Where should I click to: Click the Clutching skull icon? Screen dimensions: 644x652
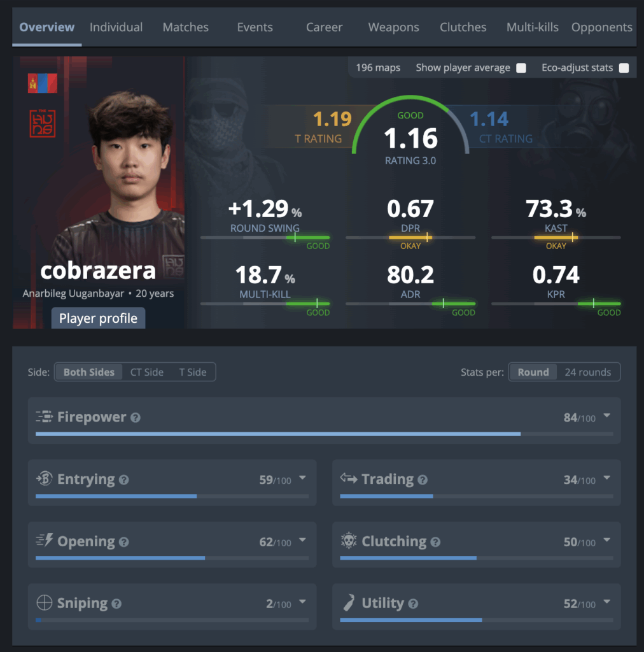349,541
